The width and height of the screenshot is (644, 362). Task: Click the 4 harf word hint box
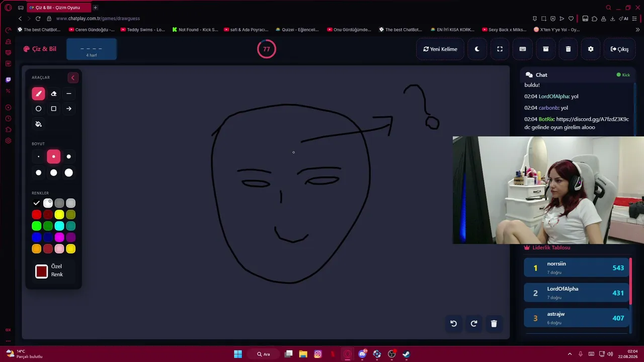click(92, 49)
